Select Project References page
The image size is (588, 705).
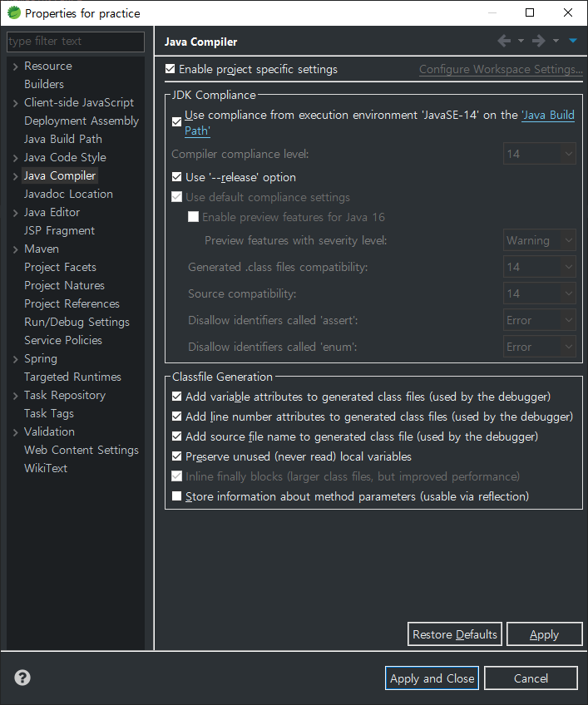pyautogui.click(x=72, y=303)
